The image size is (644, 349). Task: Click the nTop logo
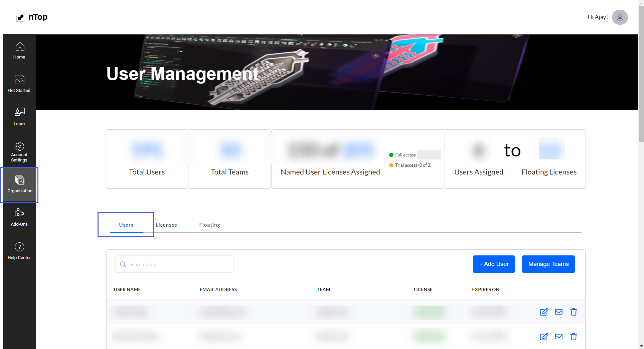click(32, 17)
